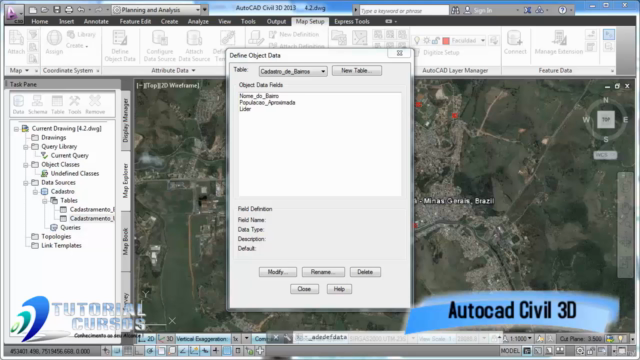Select the Topologies tree item

(x=56, y=236)
